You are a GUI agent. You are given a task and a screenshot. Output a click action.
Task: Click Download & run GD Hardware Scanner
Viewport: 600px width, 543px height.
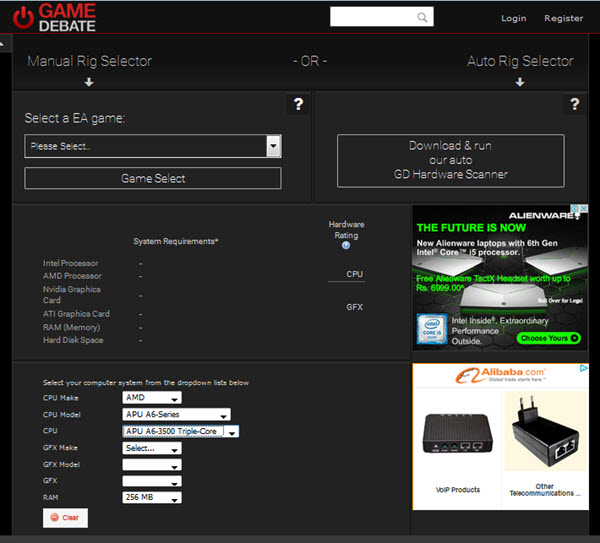tap(451, 160)
